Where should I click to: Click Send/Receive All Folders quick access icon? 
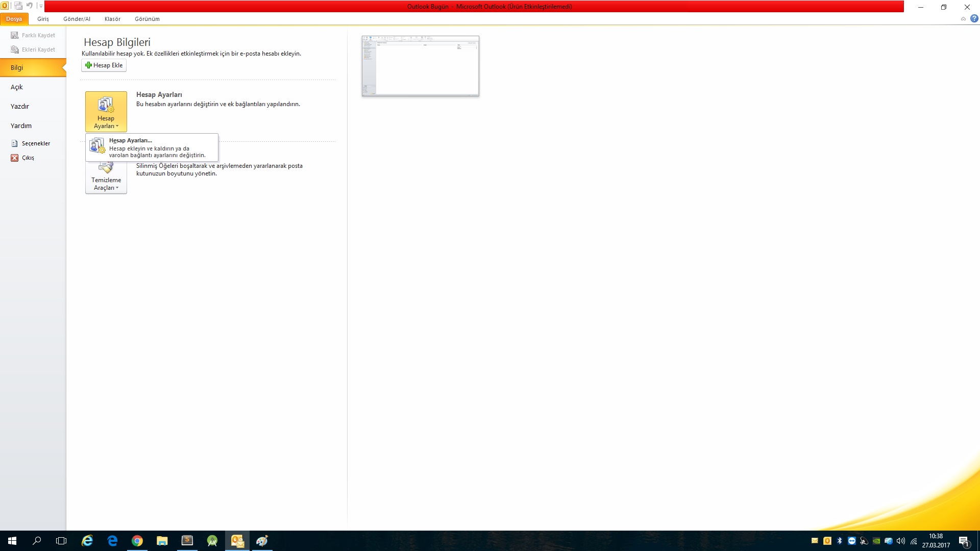[18, 6]
